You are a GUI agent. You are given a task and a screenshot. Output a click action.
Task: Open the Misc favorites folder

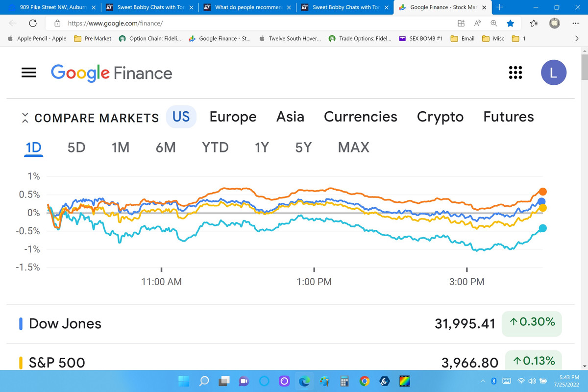point(493,38)
